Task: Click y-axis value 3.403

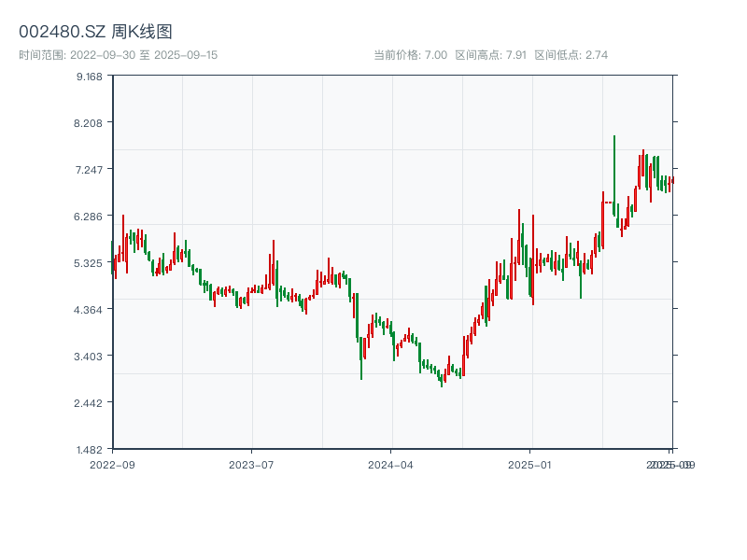Action: click(x=88, y=357)
